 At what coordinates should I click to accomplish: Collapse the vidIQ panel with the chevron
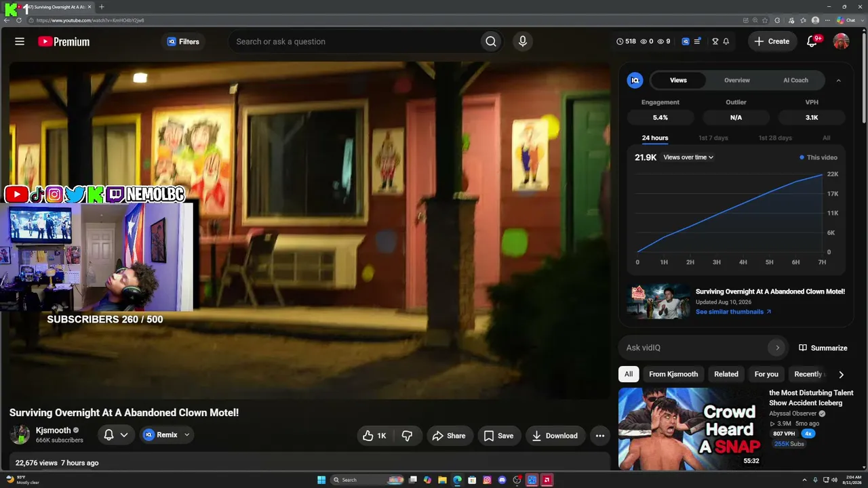838,80
